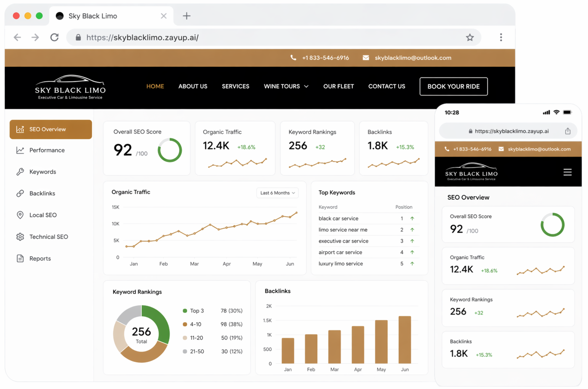Open the mobile hamburger menu
The height and width of the screenshot is (389, 588).
pyautogui.click(x=567, y=172)
